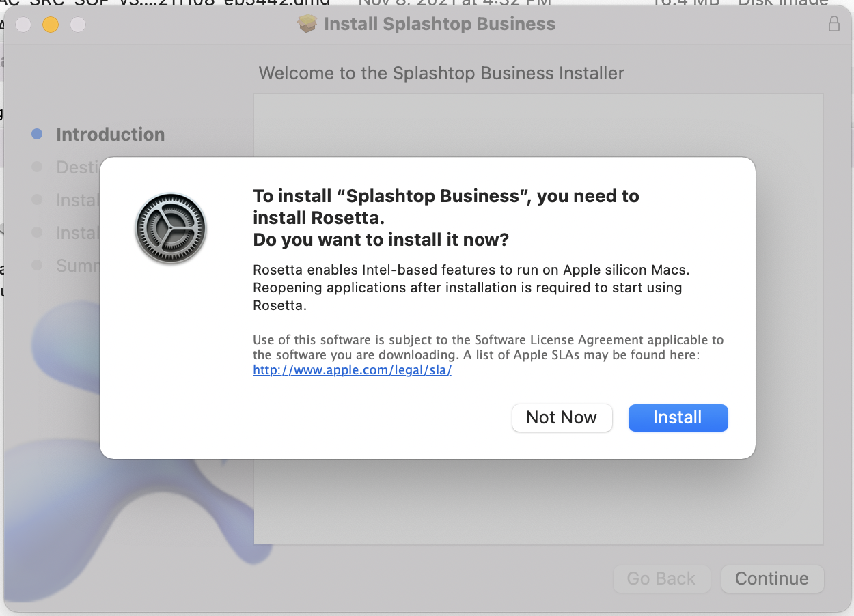Click the Install button for Rosetta
This screenshot has width=854, height=616.
[678, 418]
